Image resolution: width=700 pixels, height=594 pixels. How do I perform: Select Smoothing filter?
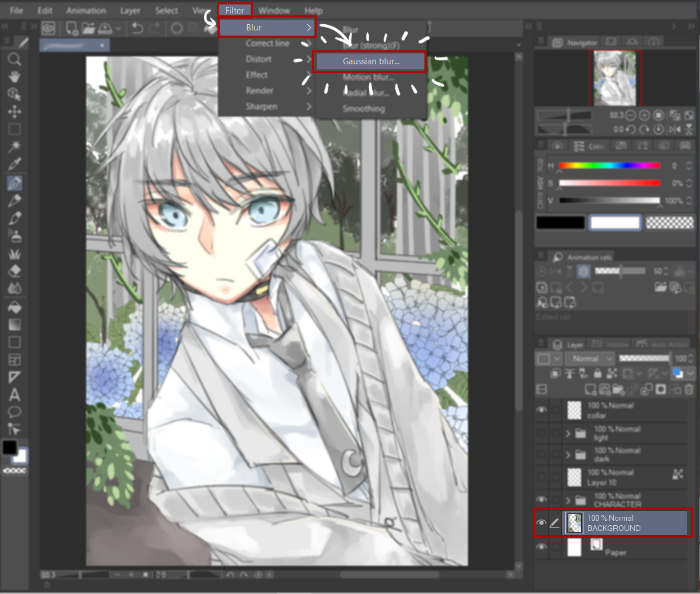point(371,109)
